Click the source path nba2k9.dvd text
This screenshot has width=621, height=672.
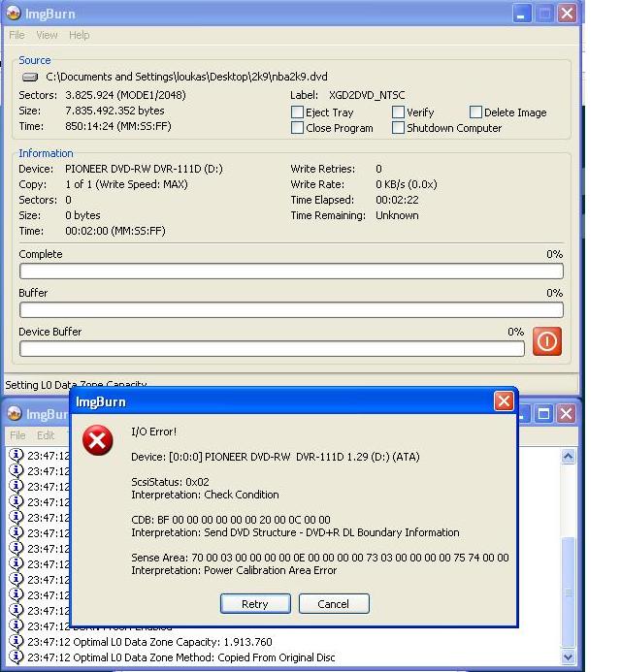[x=186, y=77]
